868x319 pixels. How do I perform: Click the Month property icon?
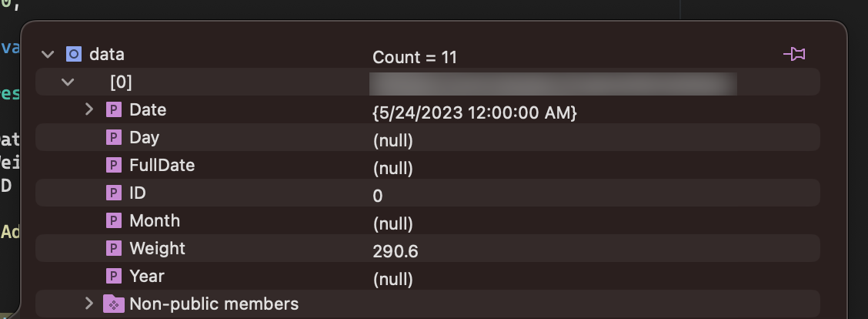click(x=114, y=221)
